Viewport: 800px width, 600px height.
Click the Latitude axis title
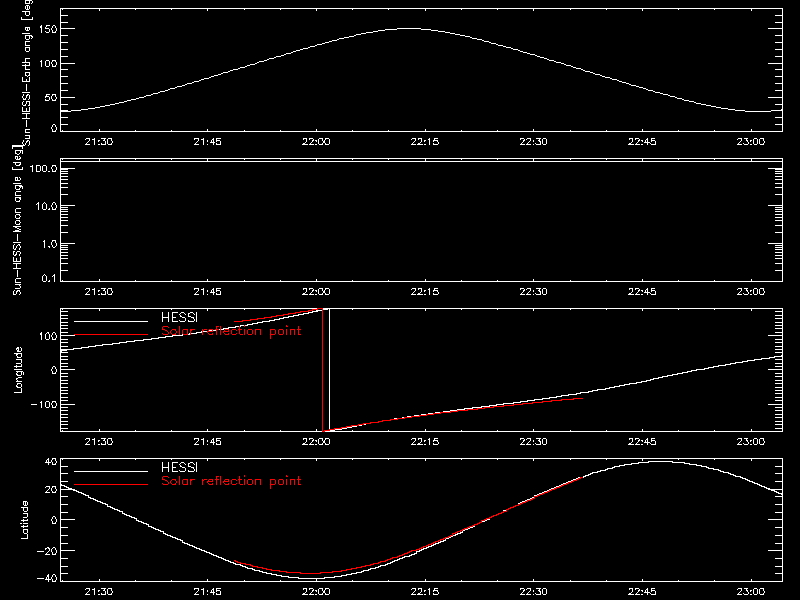pos(24,520)
